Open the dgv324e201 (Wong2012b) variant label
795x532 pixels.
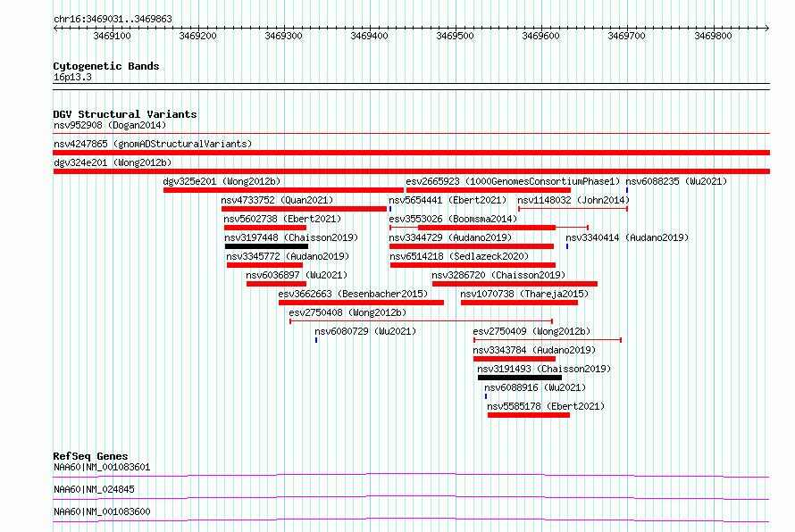point(113,162)
